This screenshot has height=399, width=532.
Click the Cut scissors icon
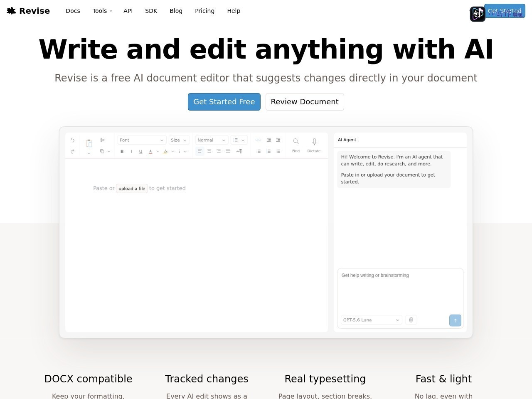coord(103,140)
